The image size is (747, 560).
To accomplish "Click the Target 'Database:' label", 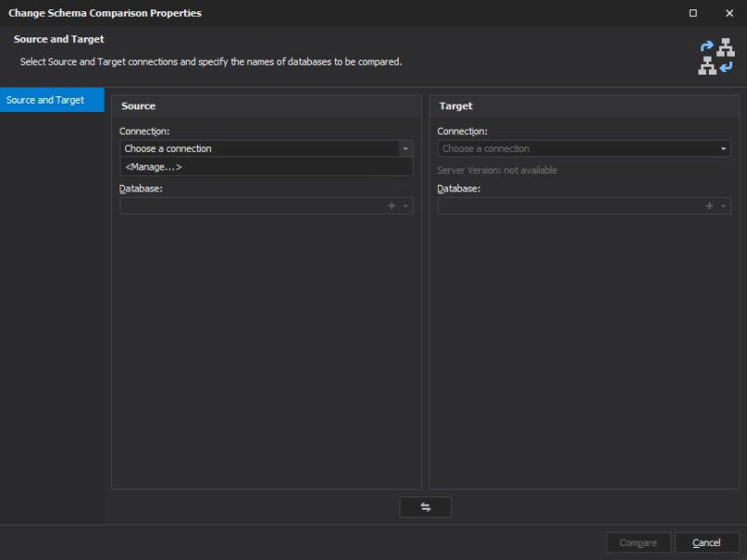I will (458, 189).
